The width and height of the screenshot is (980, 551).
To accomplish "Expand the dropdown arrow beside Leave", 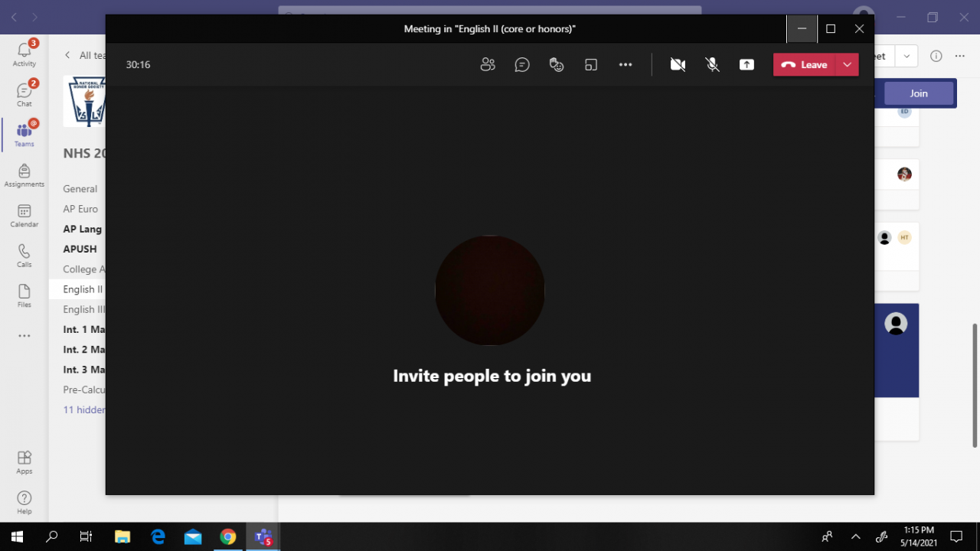I will pos(847,65).
